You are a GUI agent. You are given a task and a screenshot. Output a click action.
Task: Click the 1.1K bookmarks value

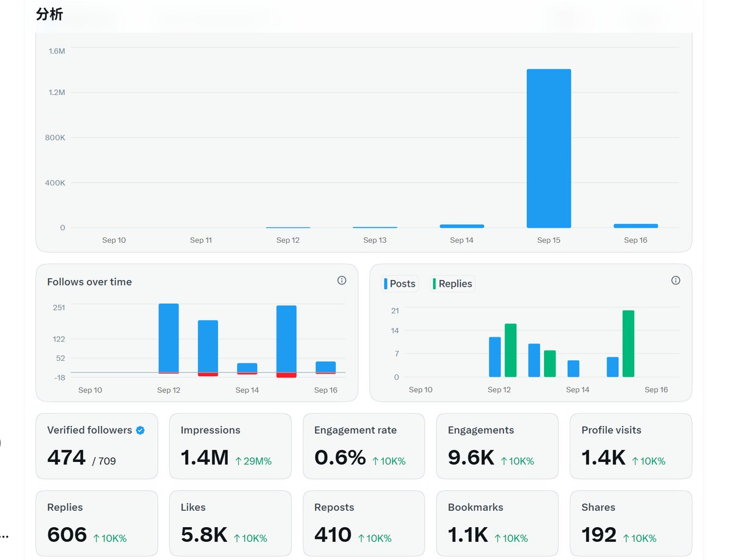pos(468,534)
